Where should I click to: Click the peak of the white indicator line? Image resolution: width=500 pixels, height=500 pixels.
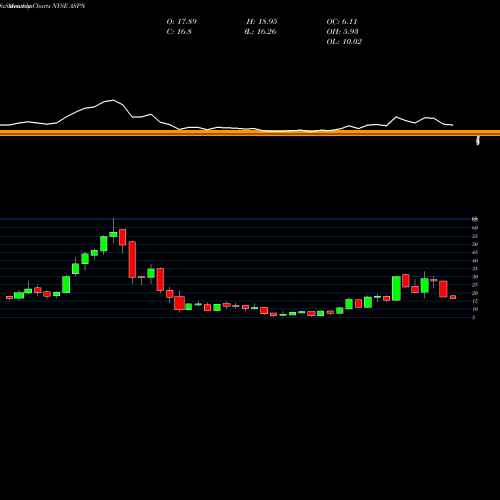(113, 100)
